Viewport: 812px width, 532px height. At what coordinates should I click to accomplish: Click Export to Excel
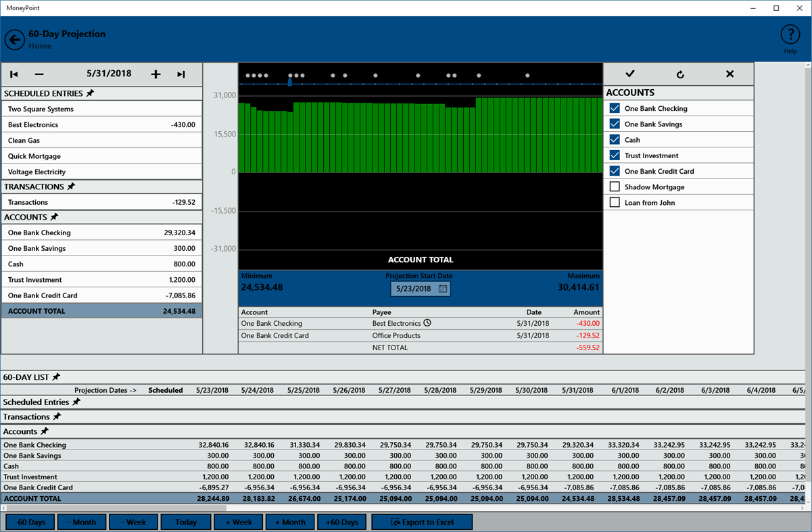(421, 521)
